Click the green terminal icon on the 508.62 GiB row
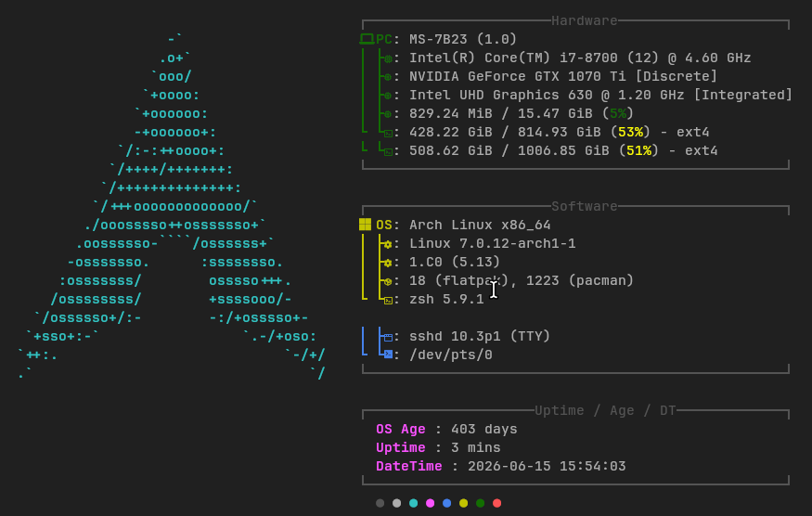This screenshot has width=812, height=516. pyautogui.click(x=388, y=152)
